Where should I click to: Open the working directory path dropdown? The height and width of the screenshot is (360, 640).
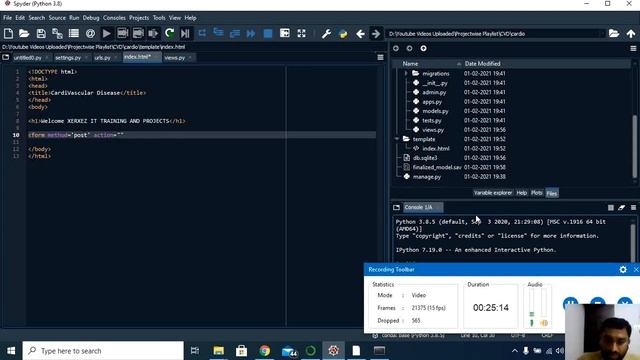click(602, 33)
